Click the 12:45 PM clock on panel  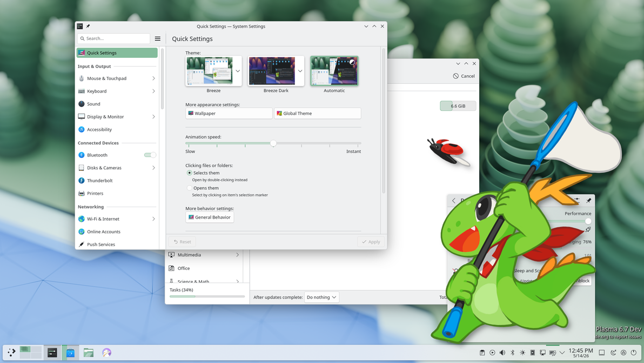point(581,353)
